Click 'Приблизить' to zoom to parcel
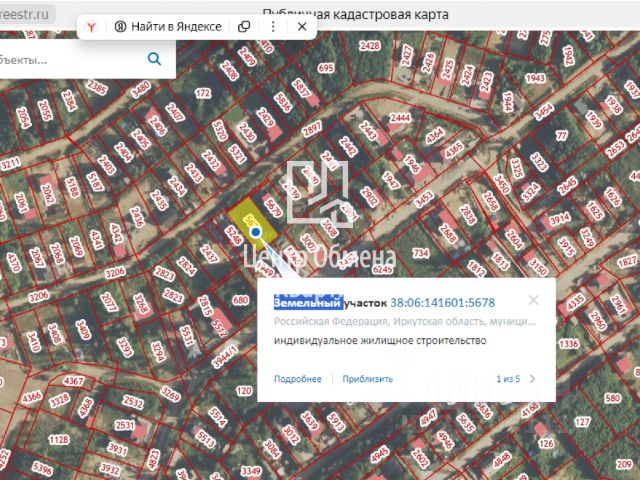Screen dimensions: 640x480 pyautogui.click(x=367, y=379)
